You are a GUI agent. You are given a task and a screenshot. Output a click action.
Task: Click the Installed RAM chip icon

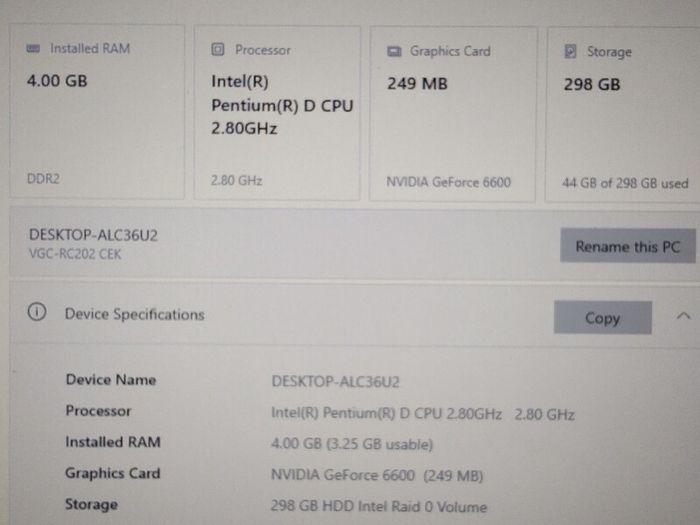(33, 48)
